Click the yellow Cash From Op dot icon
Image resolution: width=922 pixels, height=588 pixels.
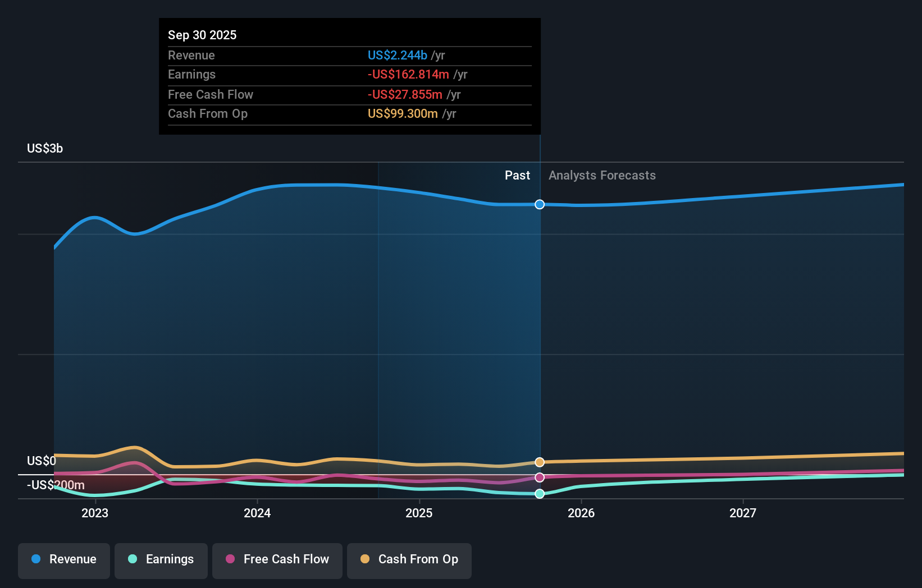[365, 560]
